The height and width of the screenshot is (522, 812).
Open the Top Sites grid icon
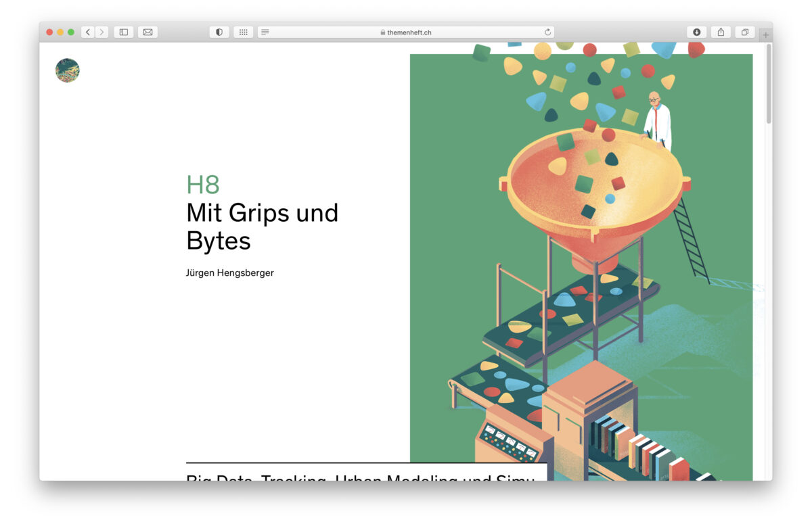pyautogui.click(x=243, y=32)
